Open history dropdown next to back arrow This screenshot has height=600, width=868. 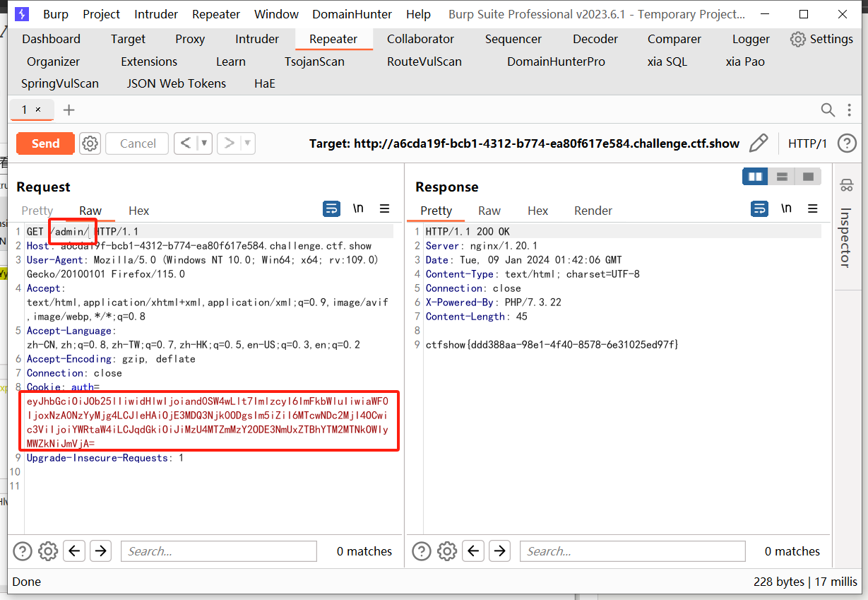pos(204,143)
